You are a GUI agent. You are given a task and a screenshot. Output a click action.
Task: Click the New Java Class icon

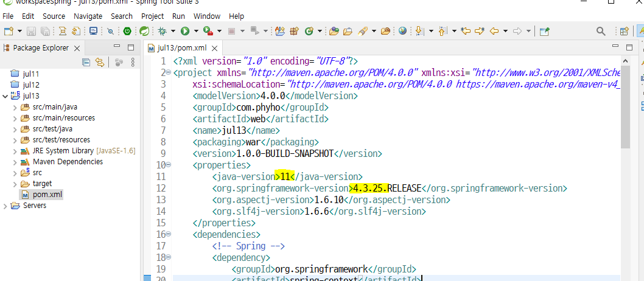coord(309,31)
